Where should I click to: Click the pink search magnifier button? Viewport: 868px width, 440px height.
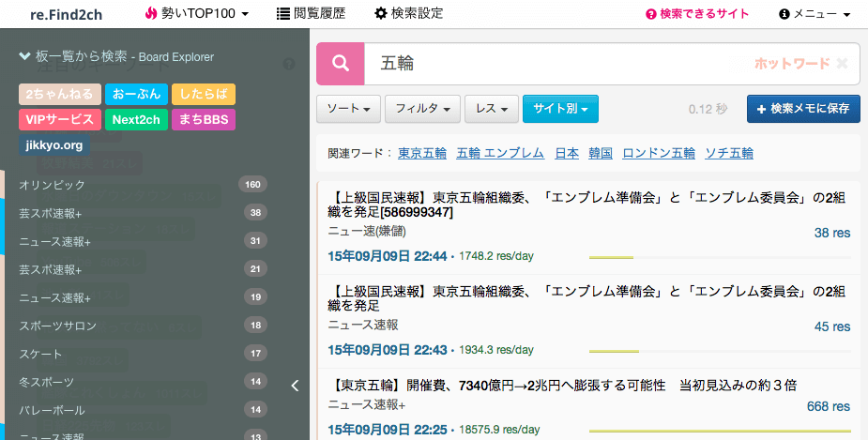340,64
